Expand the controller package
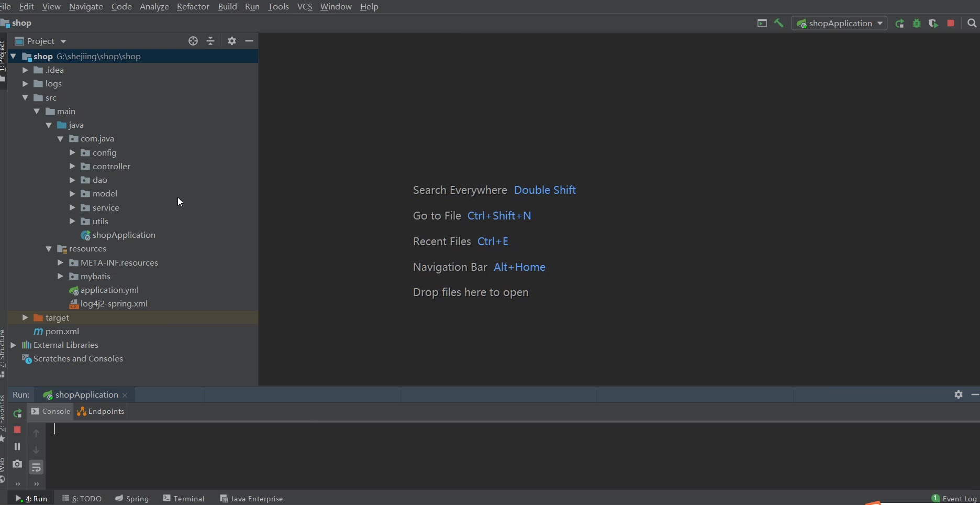Viewport: 980px width, 505px height. tap(72, 166)
